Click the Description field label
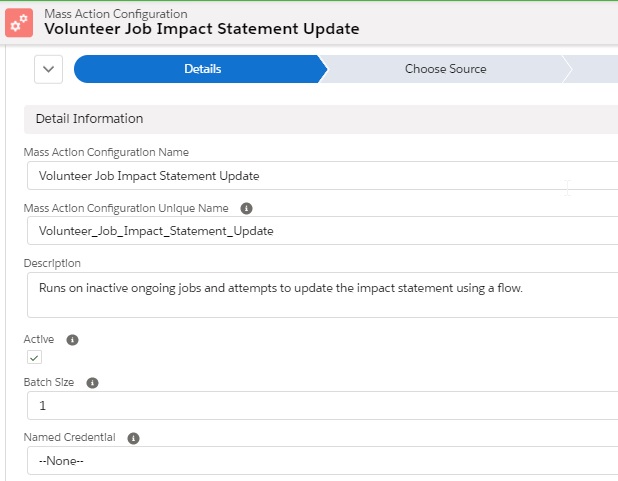618x481 pixels. pyautogui.click(x=52, y=263)
